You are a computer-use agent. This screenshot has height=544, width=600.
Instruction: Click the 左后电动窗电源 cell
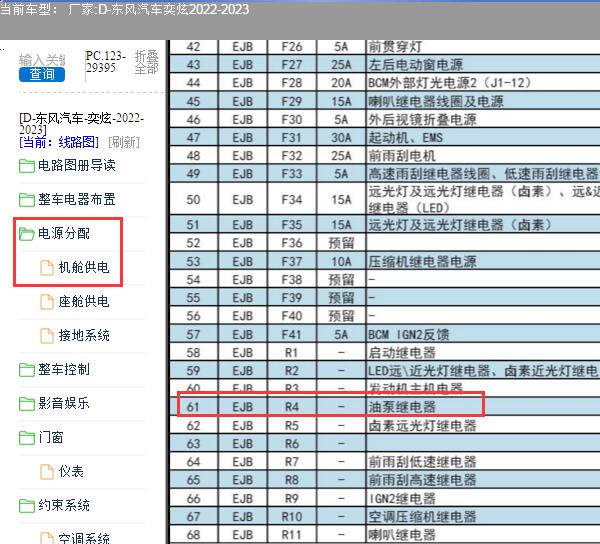click(x=483, y=65)
